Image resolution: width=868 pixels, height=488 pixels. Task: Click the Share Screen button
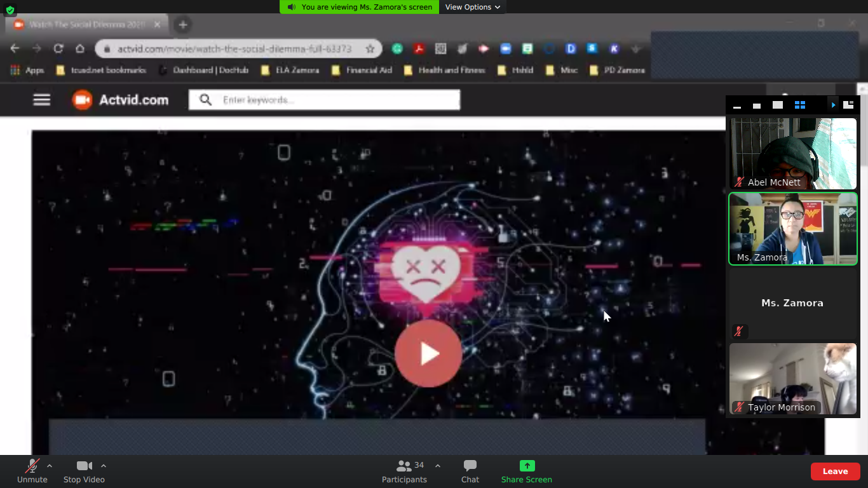(x=527, y=471)
